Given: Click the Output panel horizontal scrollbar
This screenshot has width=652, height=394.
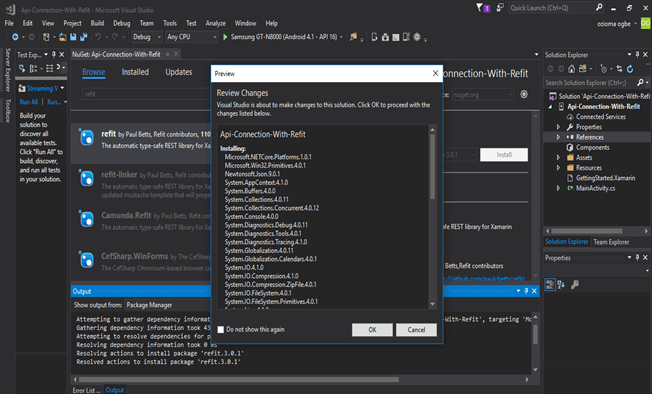Looking at the screenshot, I should [x=239, y=379].
